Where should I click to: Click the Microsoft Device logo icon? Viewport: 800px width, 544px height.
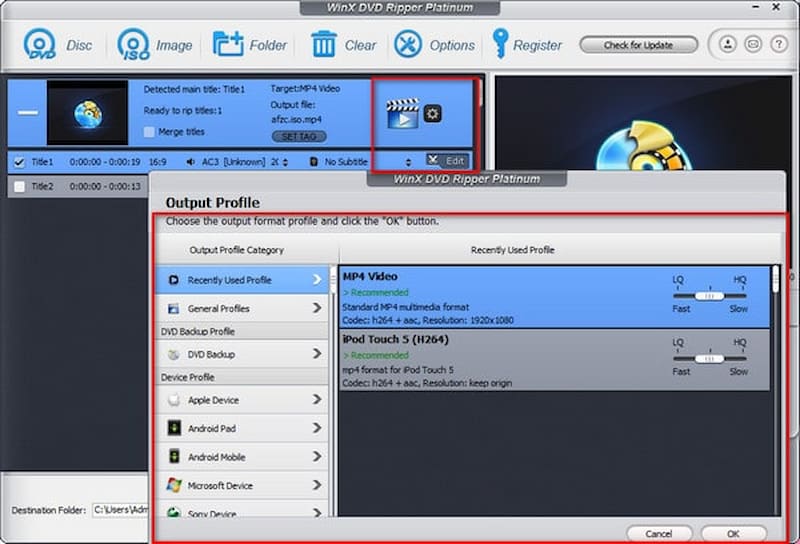[174, 485]
